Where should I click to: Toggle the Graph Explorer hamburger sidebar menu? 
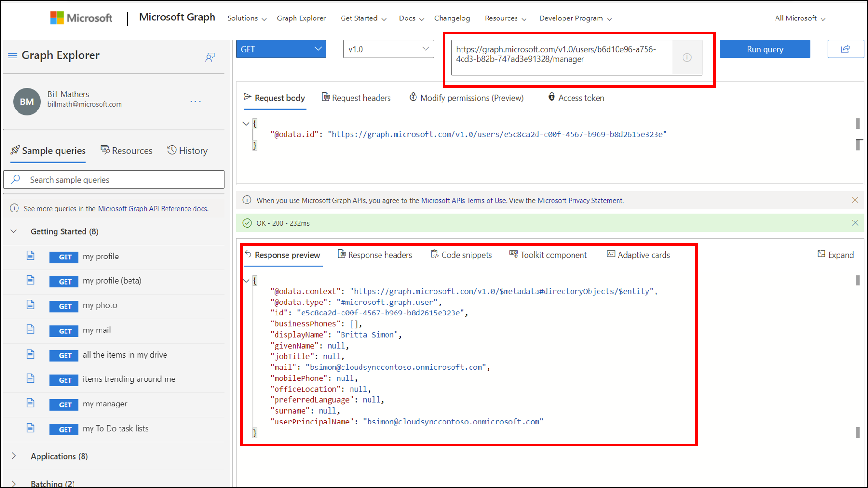(12, 55)
